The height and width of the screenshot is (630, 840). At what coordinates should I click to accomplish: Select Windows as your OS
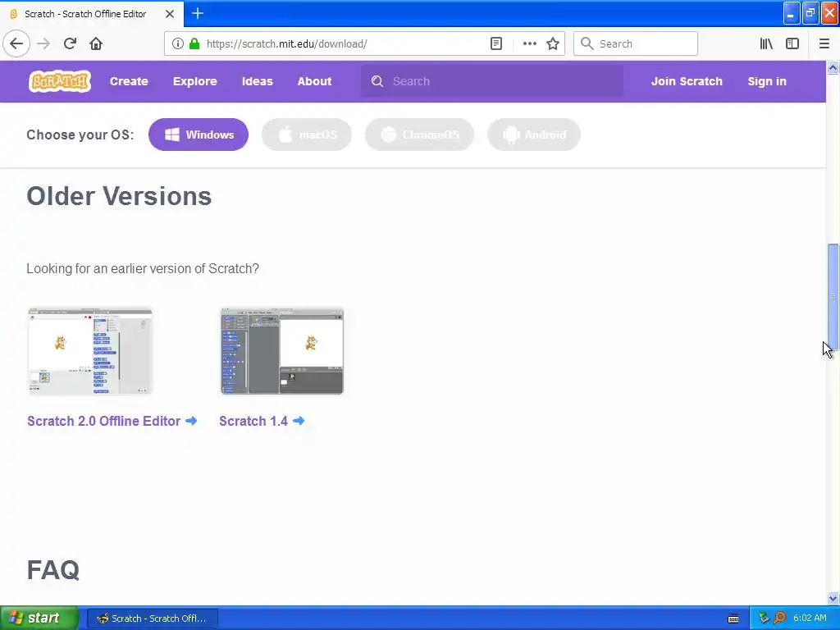(x=199, y=135)
